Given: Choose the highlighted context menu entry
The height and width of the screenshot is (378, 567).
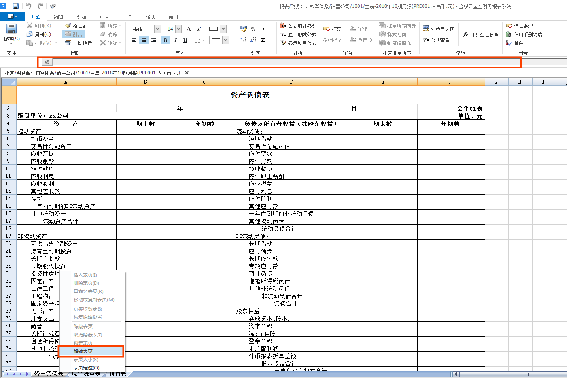Looking at the screenshot, I should point(91,351).
